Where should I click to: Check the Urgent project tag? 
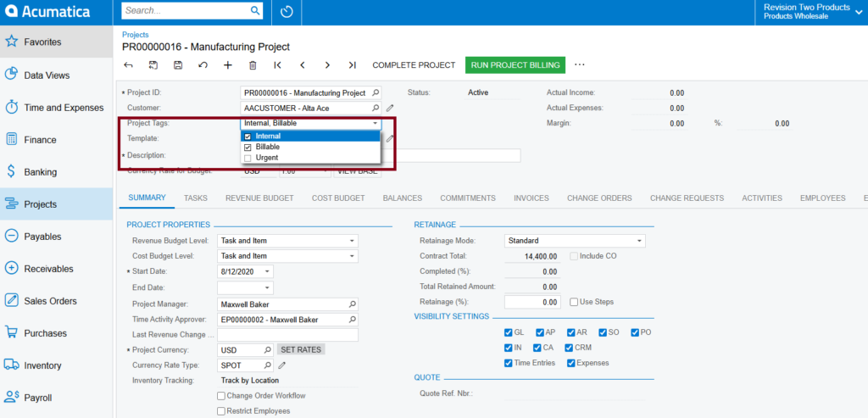(x=248, y=158)
